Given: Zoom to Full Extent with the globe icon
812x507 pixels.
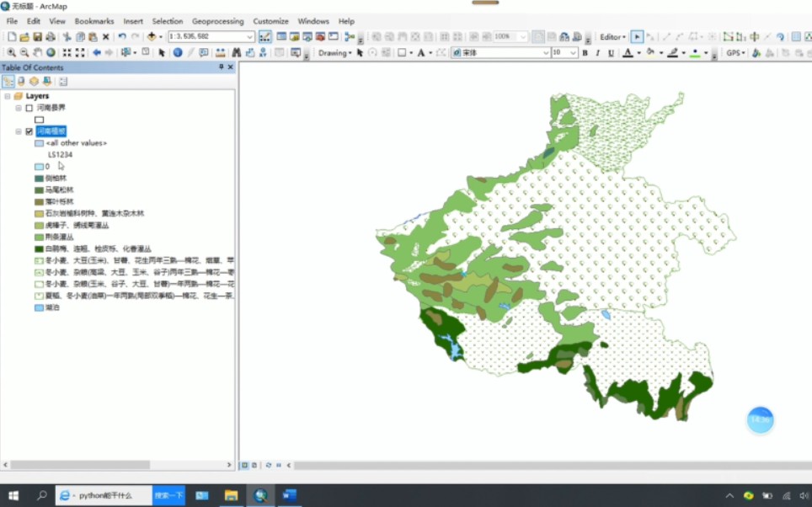Looking at the screenshot, I should [51, 53].
